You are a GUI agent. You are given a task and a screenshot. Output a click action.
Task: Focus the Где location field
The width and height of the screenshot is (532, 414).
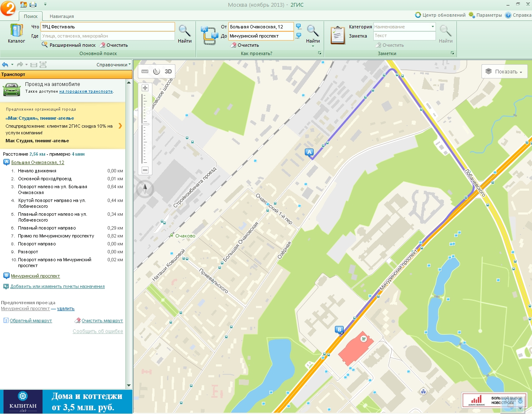tap(107, 36)
